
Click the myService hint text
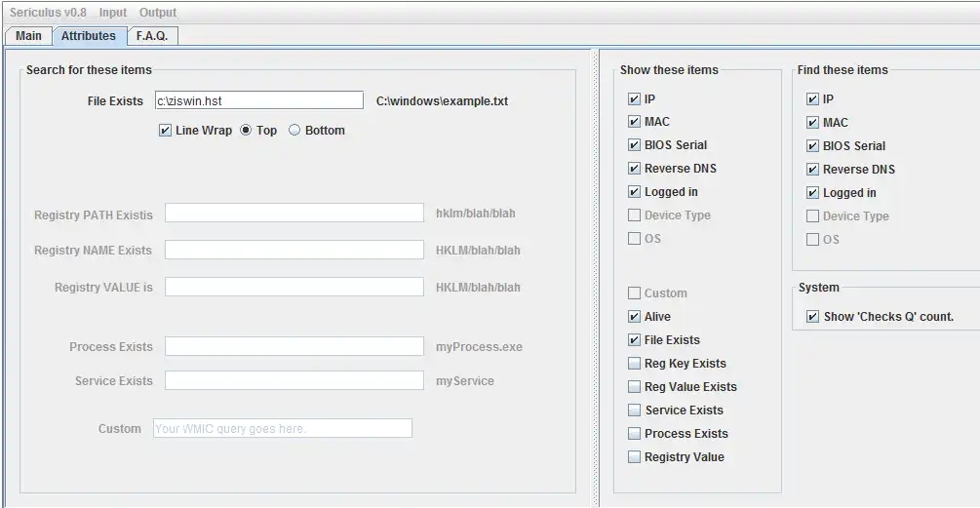point(465,381)
